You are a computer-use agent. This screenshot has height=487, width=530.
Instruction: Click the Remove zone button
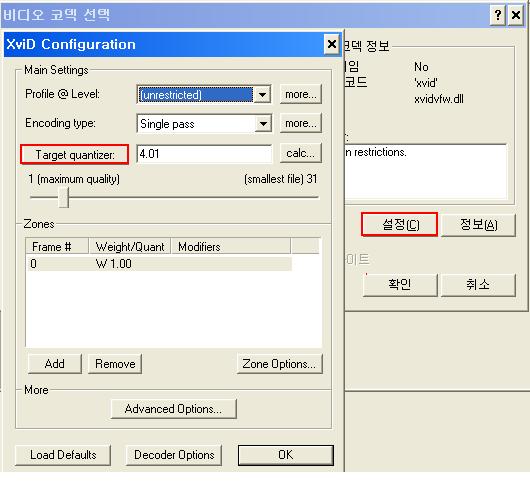pos(115,364)
